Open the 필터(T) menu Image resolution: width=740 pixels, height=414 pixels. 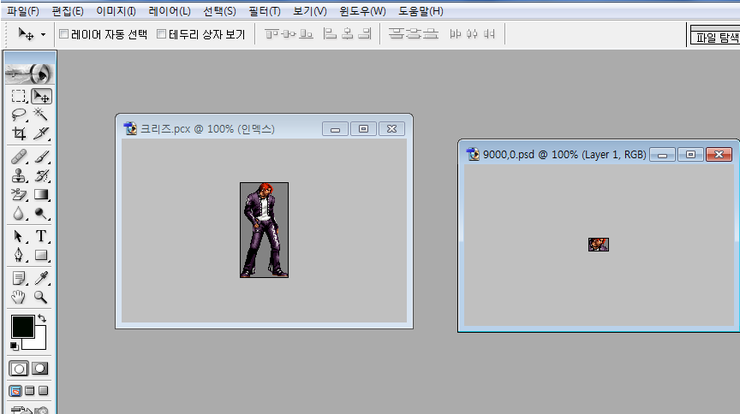click(265, 11)
